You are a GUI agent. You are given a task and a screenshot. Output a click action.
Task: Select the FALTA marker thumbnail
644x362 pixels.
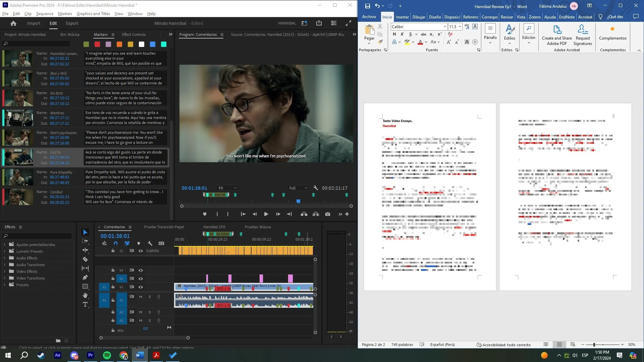pos(19,158)
